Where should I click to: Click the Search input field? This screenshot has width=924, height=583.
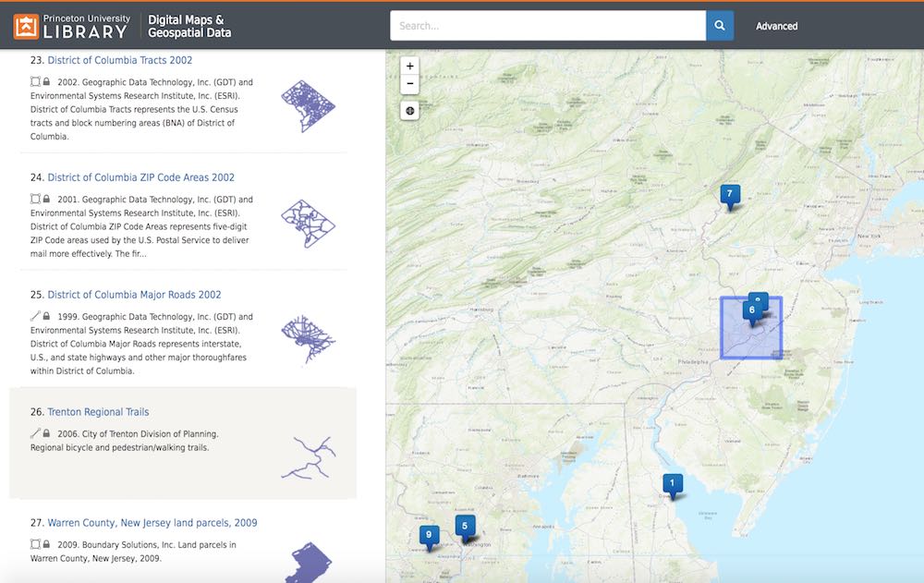[547, 26]
